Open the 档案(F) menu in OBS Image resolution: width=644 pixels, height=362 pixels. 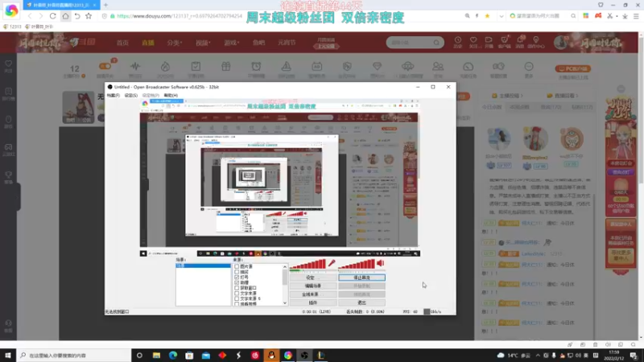pyautogui.click(x=114, y=95)
